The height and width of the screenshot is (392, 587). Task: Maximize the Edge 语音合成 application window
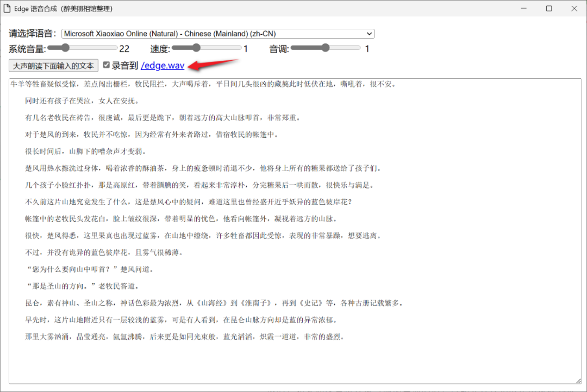click(549, 8)
